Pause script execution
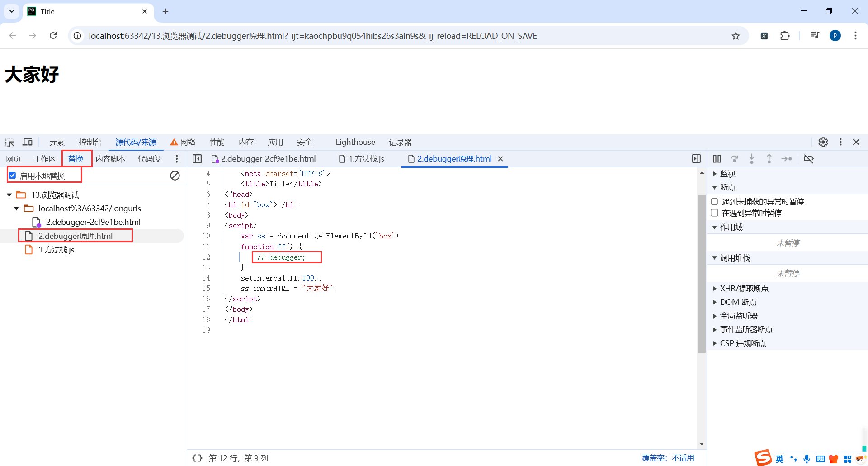Image resolution: width=868 pixels, height=466 pixels. pyautogui.click(x=717, y=159)
